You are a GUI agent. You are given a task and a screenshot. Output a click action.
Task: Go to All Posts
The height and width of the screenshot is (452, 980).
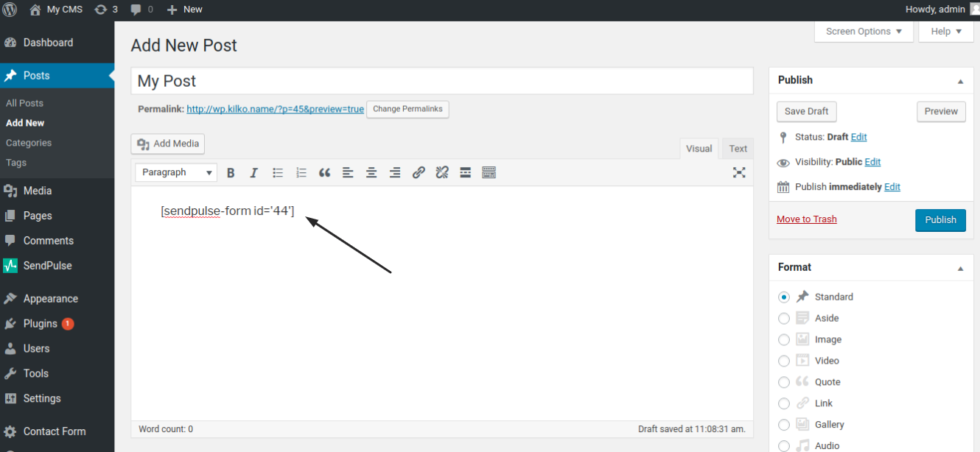point(24,103)
